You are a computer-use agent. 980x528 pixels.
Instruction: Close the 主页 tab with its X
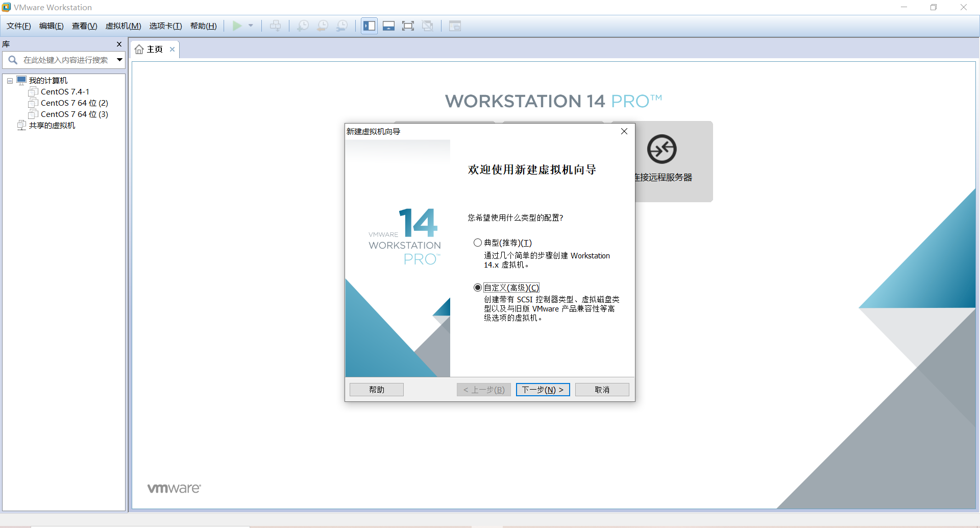click(x=173, y=50)
